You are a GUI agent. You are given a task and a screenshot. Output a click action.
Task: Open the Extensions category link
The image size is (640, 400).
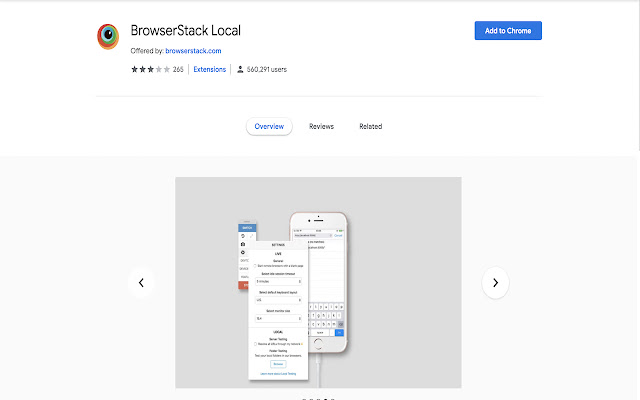coord(209,69)
